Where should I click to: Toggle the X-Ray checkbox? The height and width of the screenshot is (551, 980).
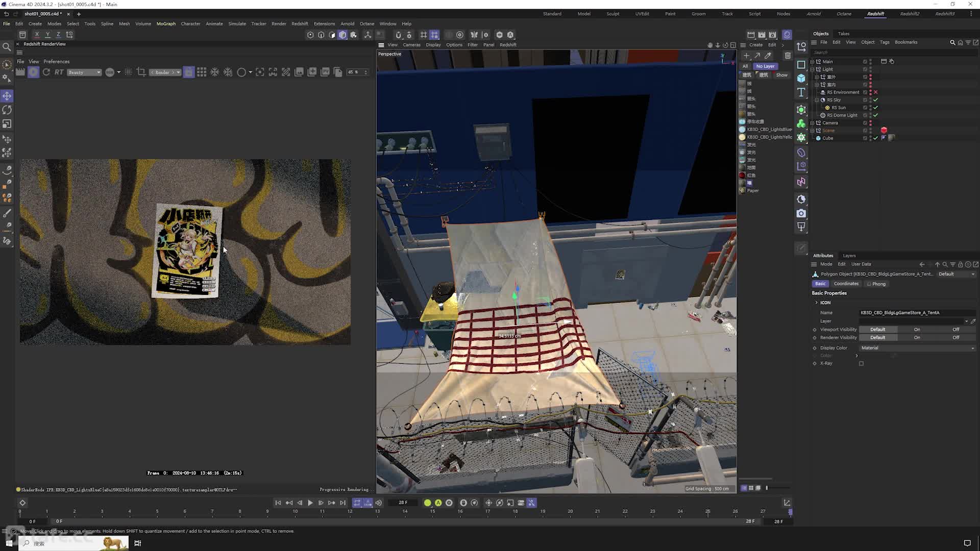point(861,364)
